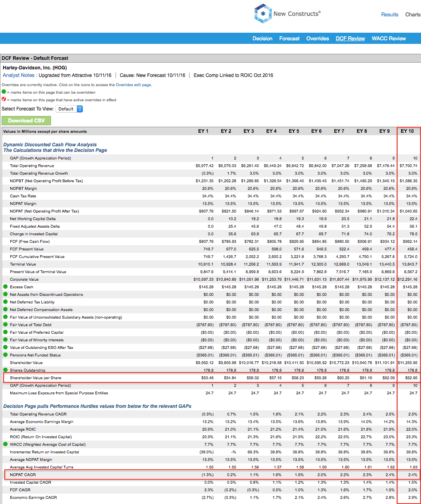
Task: Click override dot for Net Assets from Discontinued Operations
Action: coord(6,294)
